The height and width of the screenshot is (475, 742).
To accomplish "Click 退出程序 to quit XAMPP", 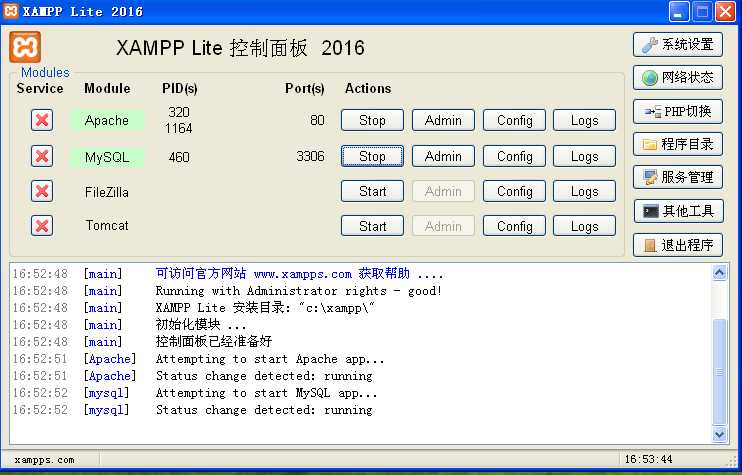I will coord(678,245).
